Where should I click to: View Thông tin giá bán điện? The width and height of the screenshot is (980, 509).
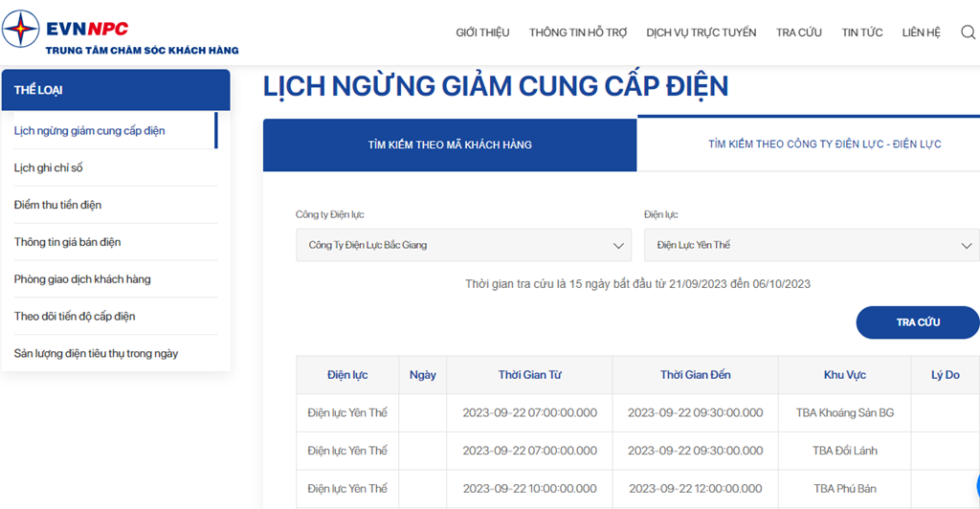68,242
